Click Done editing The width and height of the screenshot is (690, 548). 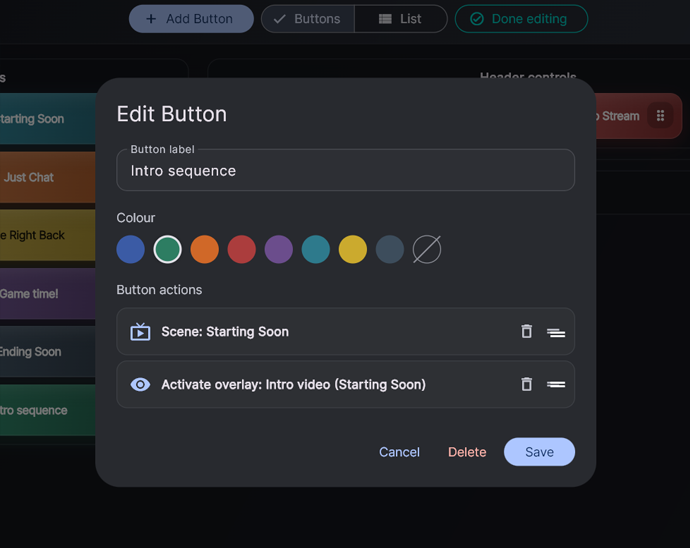pyautogui.click(x=521, y=19)
